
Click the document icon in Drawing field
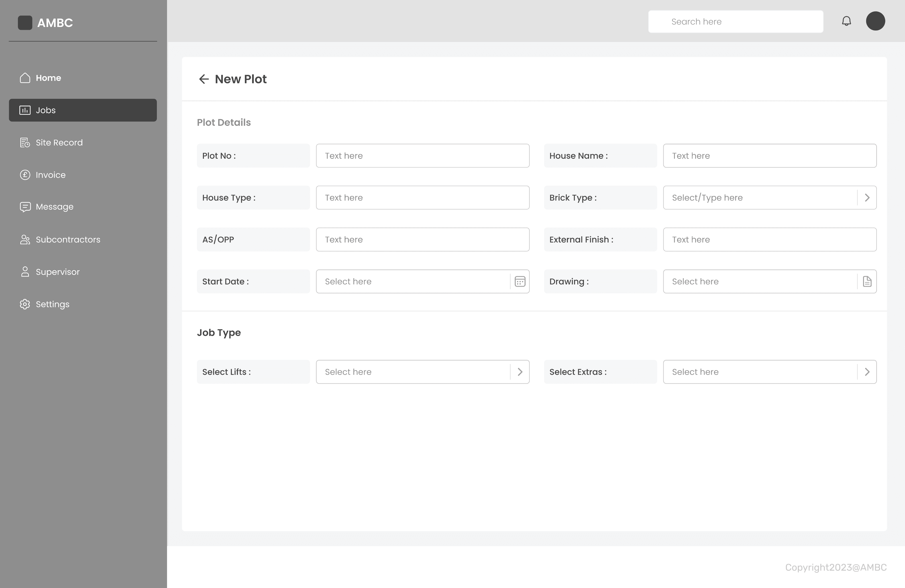point(867,281)
